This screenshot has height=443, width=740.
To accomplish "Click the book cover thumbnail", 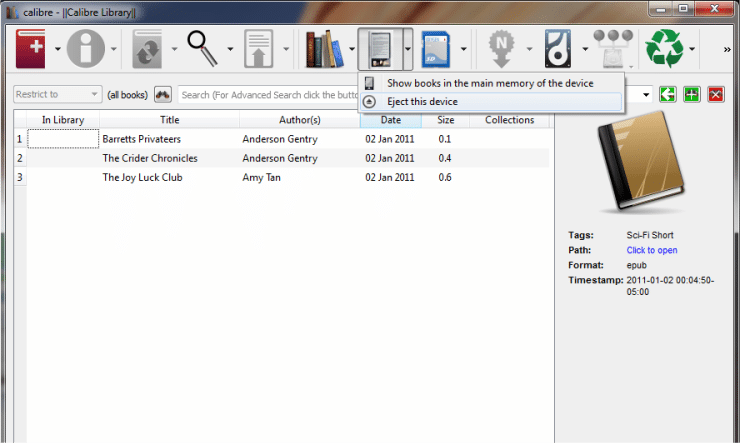I will 641,162.
